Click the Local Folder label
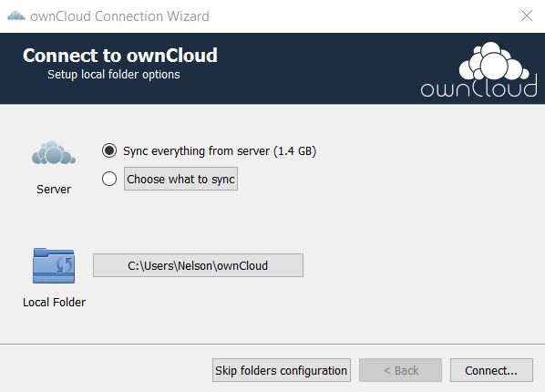Viewport: 545px width, 392px height. click(x=54, y=303)
